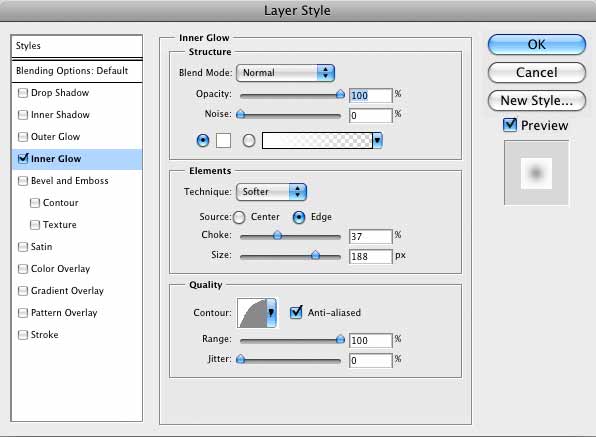Screen dimensions: 596x437
Task: Enable the Stroke checkbox
Action: coord(23,335)
